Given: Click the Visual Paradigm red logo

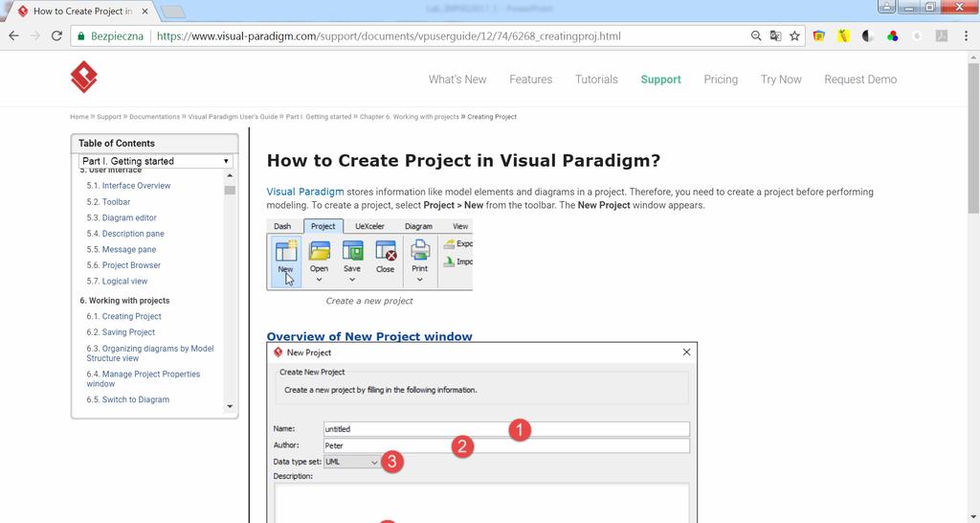Looking at the screenshot, I should [84, 77].
